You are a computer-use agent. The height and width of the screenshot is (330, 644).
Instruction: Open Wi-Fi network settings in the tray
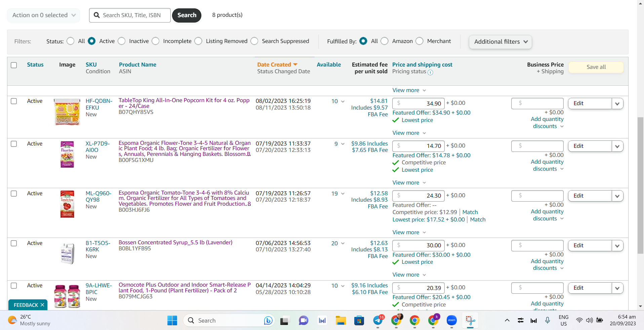tap(579, 320)
